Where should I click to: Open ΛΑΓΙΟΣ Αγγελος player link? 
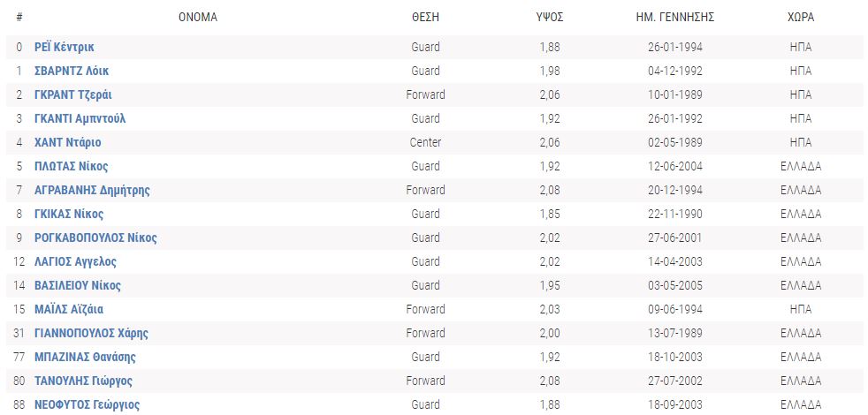click(x=75, y=261)
